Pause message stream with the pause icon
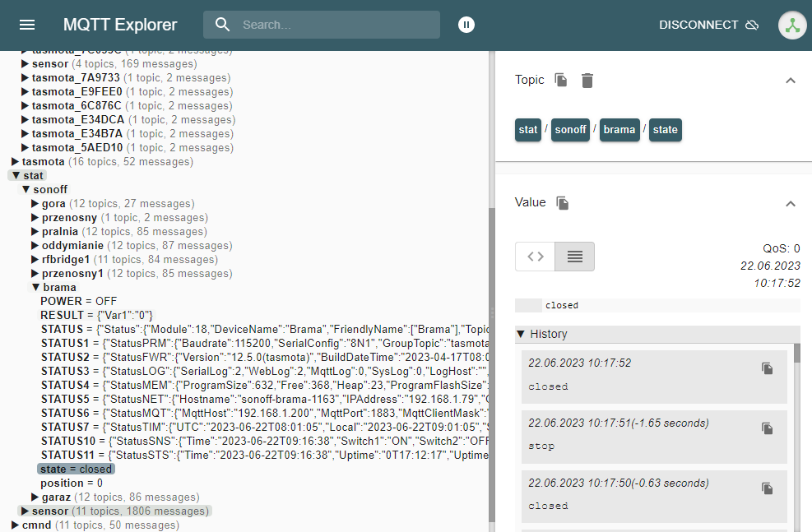812x532 pixels. [466, 25]
